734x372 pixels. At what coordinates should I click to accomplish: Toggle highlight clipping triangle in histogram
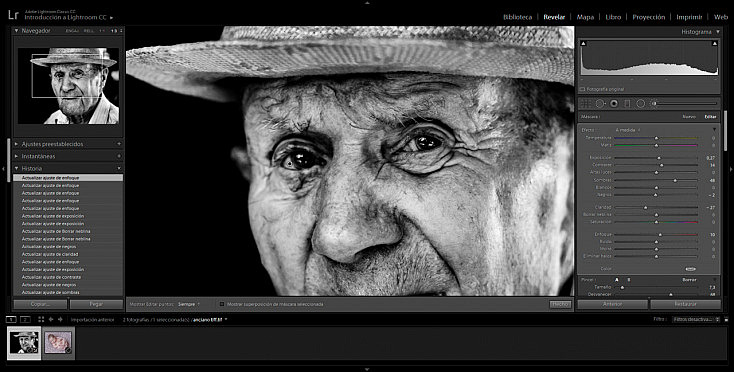click(715, 44)
